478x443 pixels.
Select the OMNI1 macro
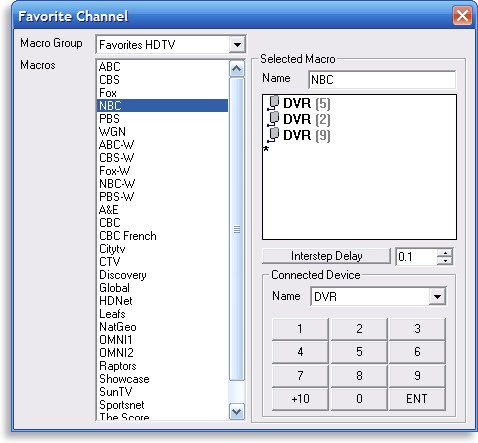pyautogui.click(x=162, y=340)
